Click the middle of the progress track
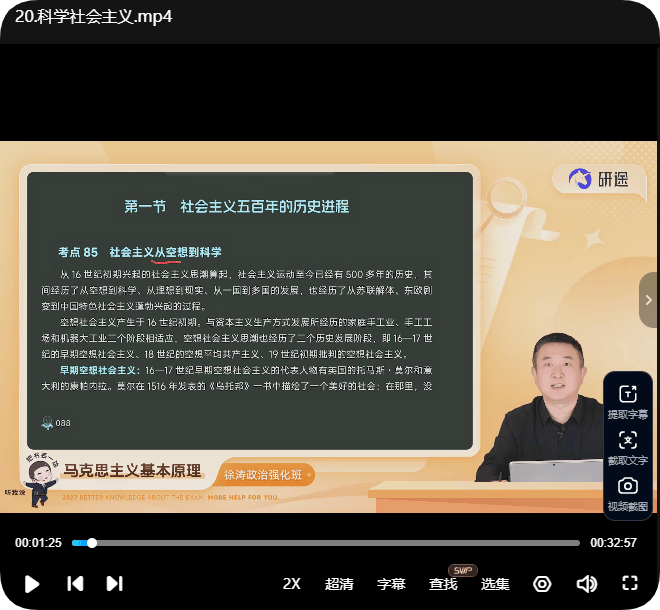The height and width of the screenshot is (610, 660). coord(326,543)
